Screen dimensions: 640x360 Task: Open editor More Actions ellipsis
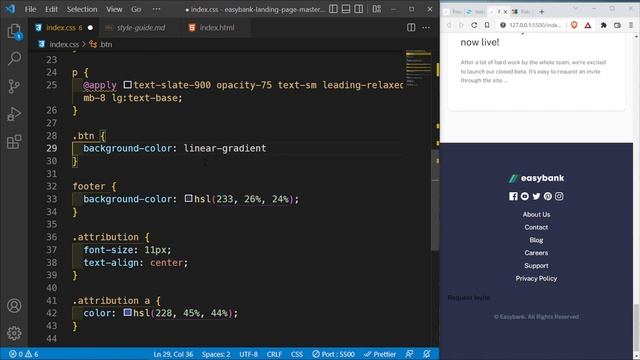click(426, 27)
